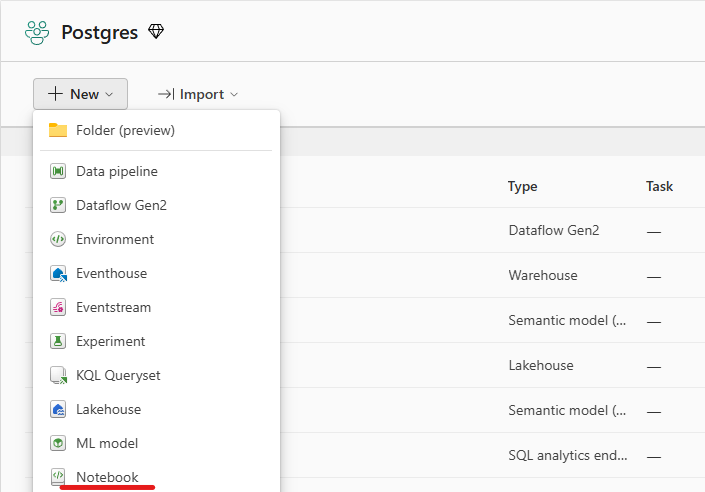Image resolution: width=705 pixels, height=492 pixels.
Task: Pick Eventhouse in the New menu
Action: pyautogui.click(x=156, y=273)
